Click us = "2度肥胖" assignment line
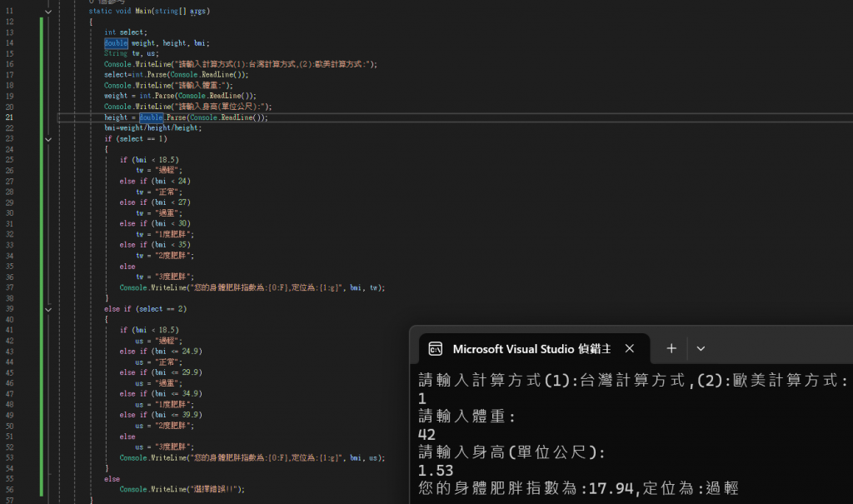The width and height of the screenshot is (853, 504). (165, 426)
